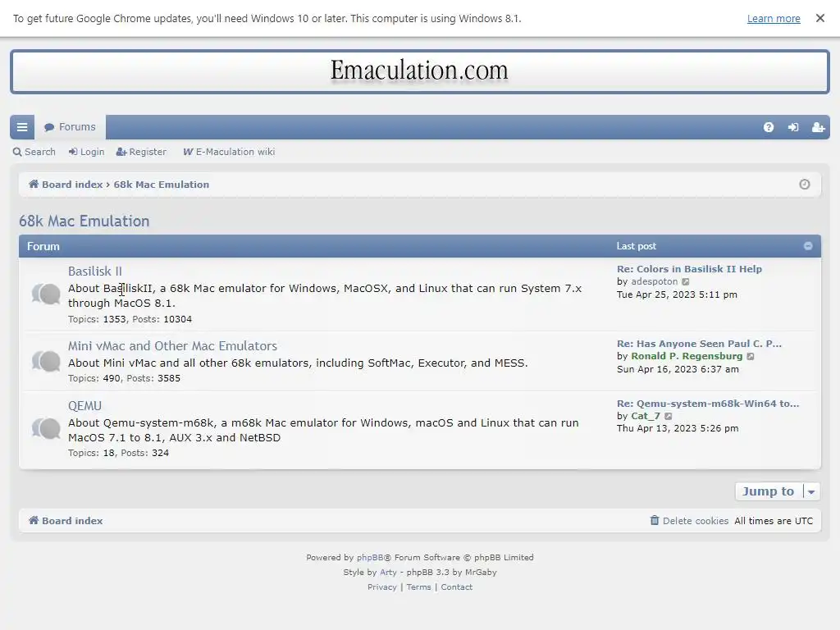Click the Emaculation.com site banner
This screenshot has height=630, width=840.
click(419, 72)
